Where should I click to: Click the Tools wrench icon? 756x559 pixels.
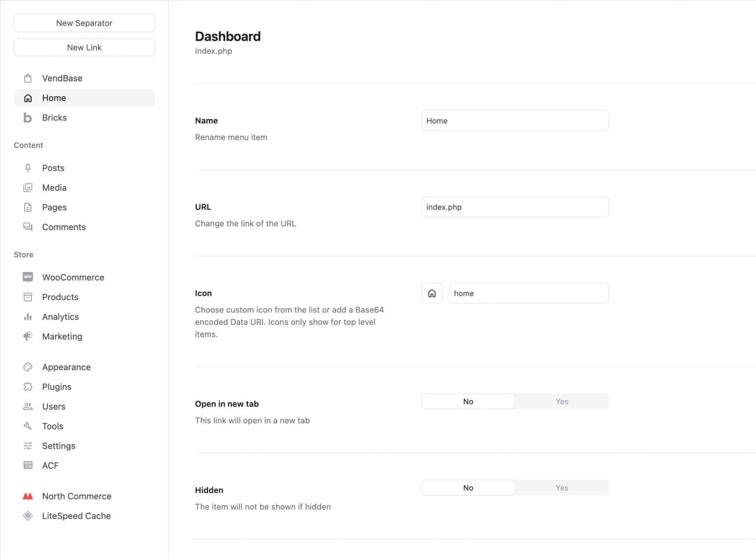tap(28, 426)
